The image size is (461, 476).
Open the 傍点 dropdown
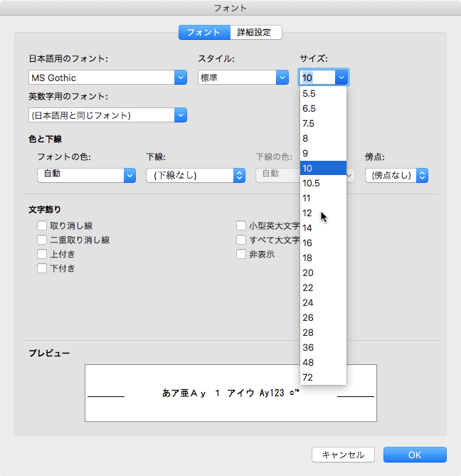pyautogui.click(x=422, y=174)
